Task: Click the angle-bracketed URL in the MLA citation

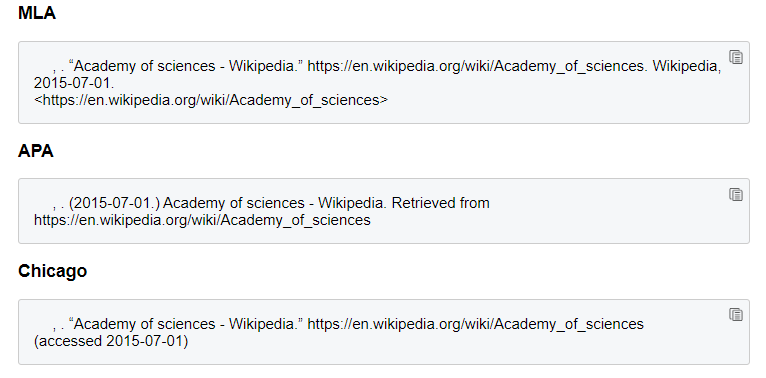Action: coord(211,100)
